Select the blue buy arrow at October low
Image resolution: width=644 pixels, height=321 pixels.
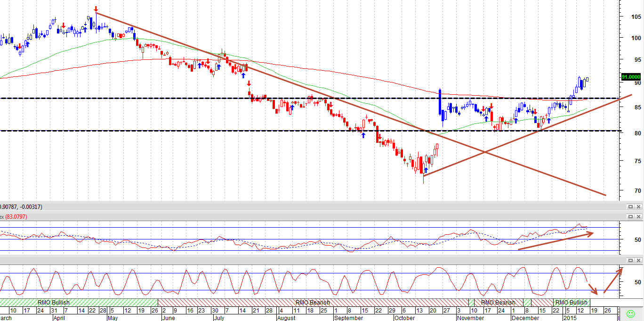426,169
